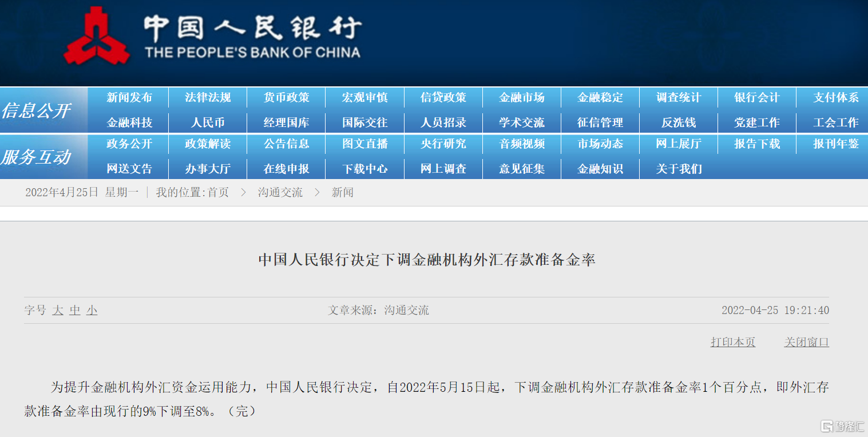The height and width of the screenshot is (437, 868).
Task: Open the 下载中心 download center
Action: tap(364, 168)
